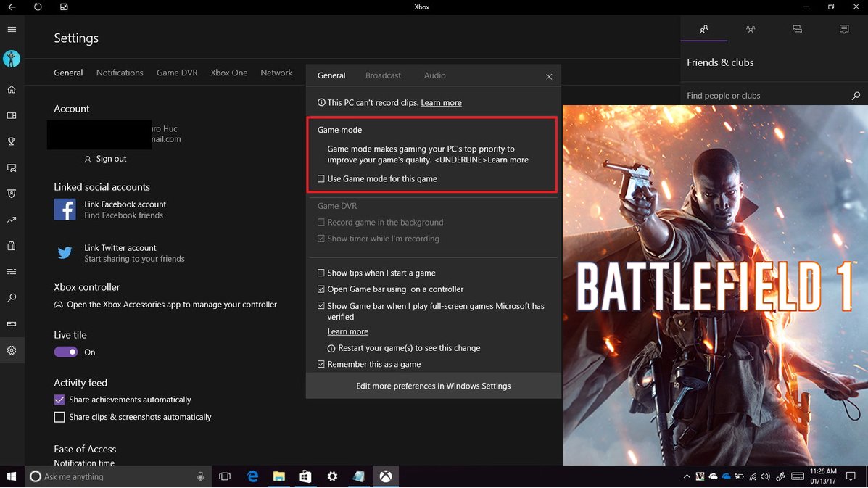The image size is (868, 488).
Task: Check Show tips when I start a game
Action: (x=321, y=273)
